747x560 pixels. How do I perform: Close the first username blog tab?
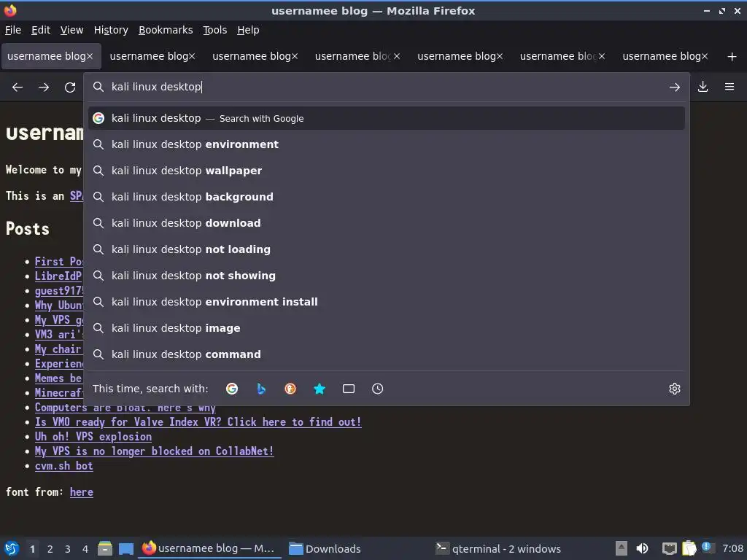point(90,56)
